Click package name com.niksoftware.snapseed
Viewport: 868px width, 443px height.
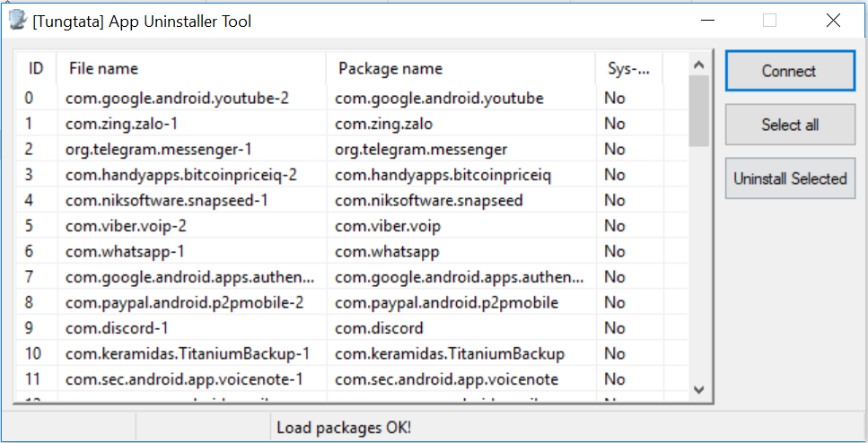click(x=429, y=200)
